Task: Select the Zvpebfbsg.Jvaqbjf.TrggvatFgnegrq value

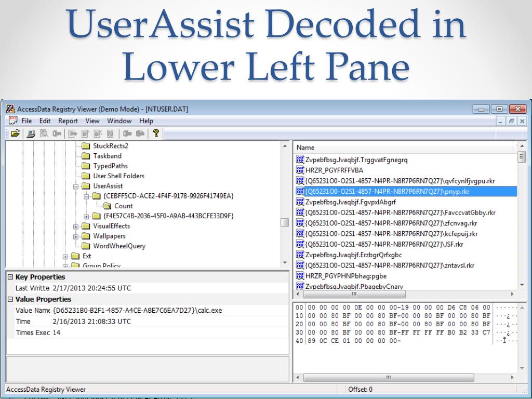Action: pyautogui.click(x=356, y=160)
